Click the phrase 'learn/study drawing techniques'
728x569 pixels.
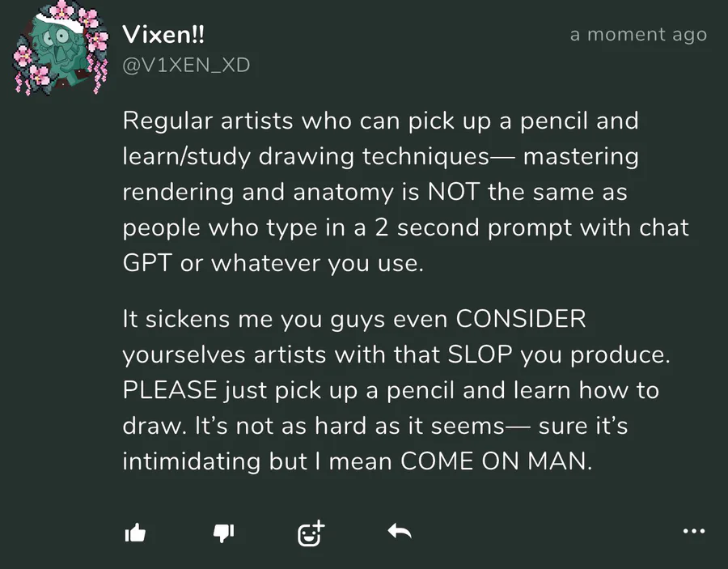click(x=306, y=156)
